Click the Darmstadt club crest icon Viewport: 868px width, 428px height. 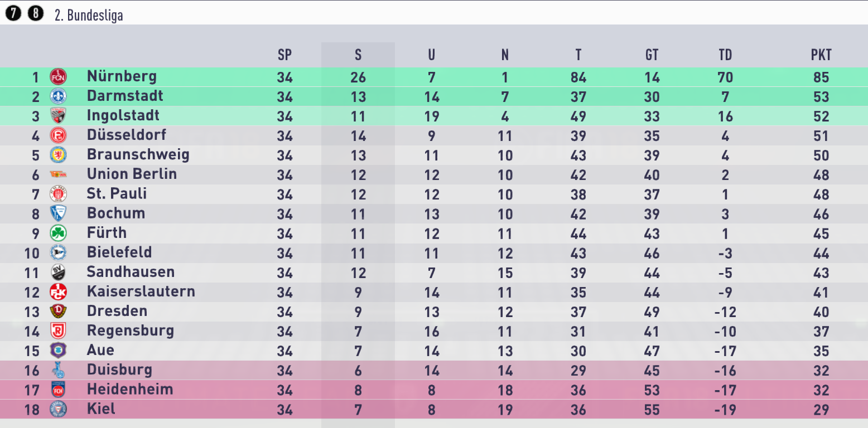(x=58, y=96)
